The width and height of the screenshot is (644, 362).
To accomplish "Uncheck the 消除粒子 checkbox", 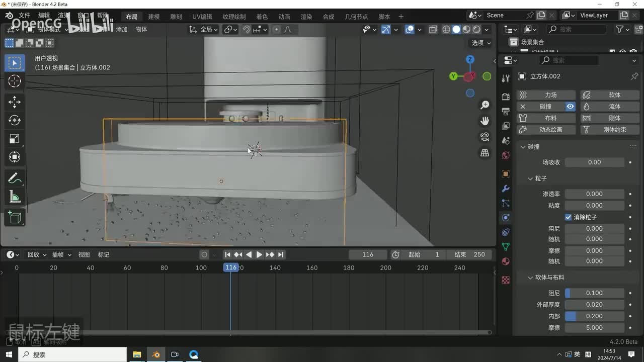I will (x=568, y=217).
